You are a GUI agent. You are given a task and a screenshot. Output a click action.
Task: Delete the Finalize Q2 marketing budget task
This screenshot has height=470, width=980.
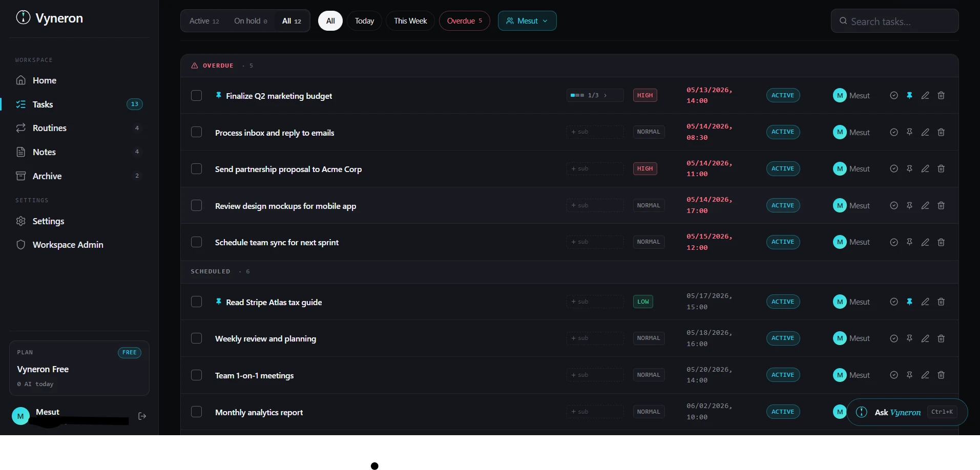[941, 96]
